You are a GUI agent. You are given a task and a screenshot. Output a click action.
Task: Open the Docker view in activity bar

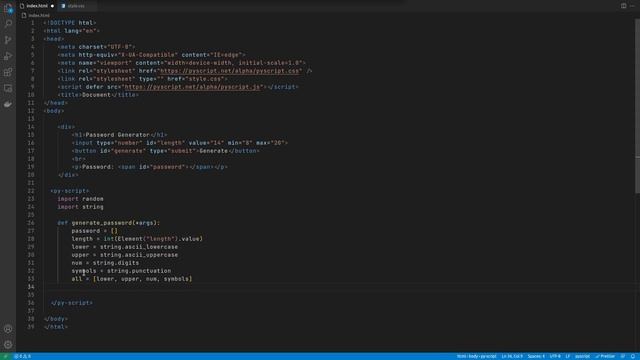pos(8,104)
